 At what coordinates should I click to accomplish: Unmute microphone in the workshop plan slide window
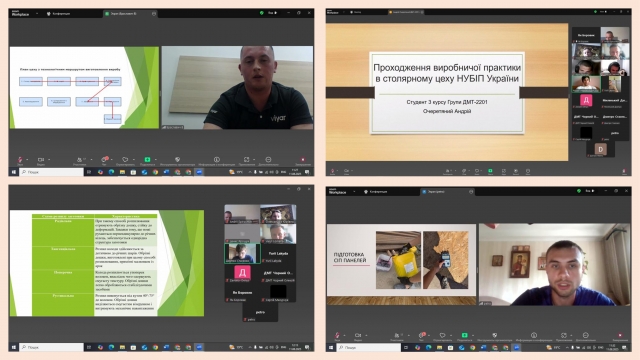(20, 160)
